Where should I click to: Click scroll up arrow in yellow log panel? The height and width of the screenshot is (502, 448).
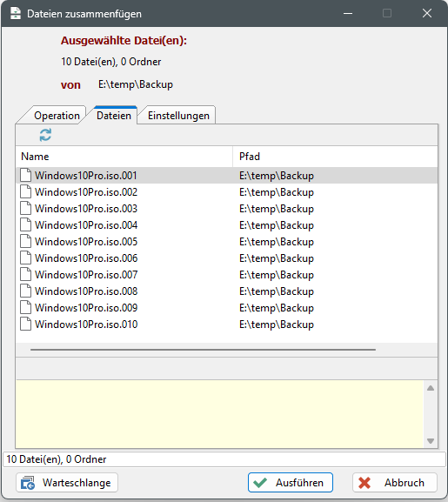[x=431, y=388]
